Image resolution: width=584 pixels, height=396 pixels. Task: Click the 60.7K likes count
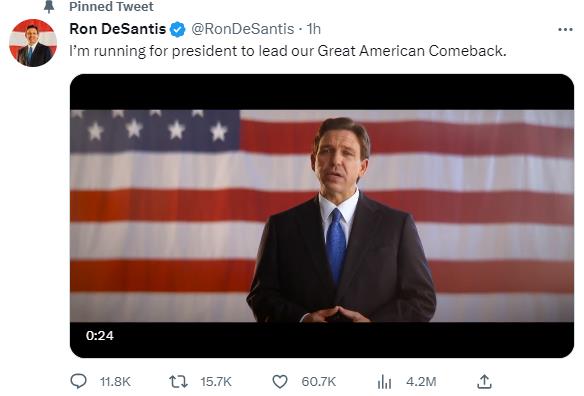(x=319, y=382)
